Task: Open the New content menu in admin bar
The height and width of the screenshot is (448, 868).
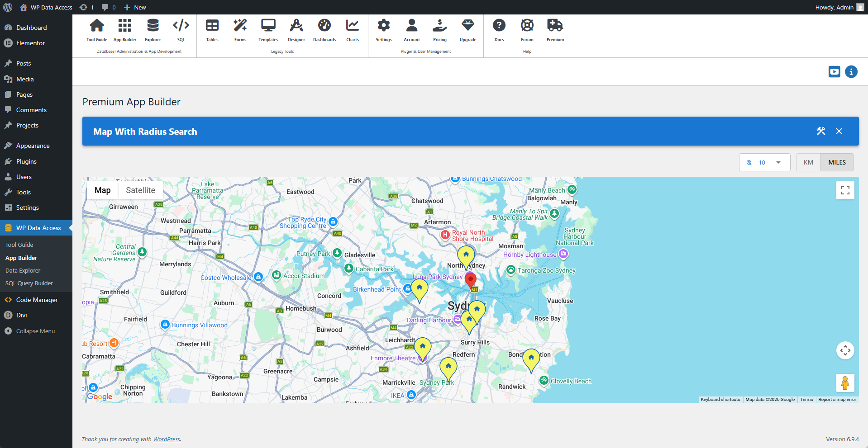Action: tap(135, 7)
